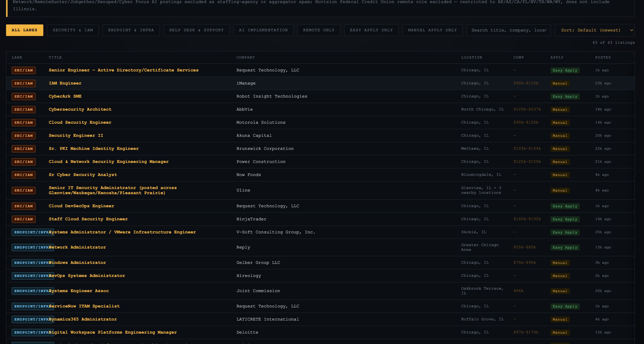
Task: Select the All Lanes filter
Action: pos(25,30)
